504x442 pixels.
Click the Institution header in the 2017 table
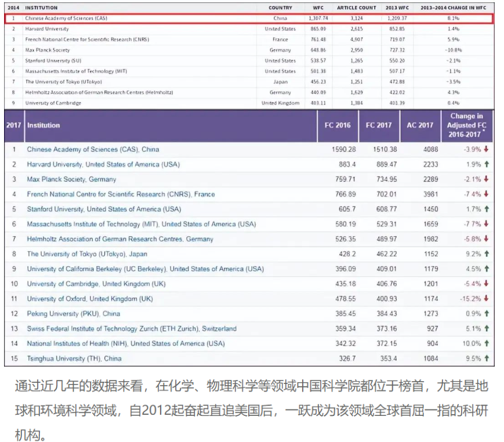click(x=43, y=125)
